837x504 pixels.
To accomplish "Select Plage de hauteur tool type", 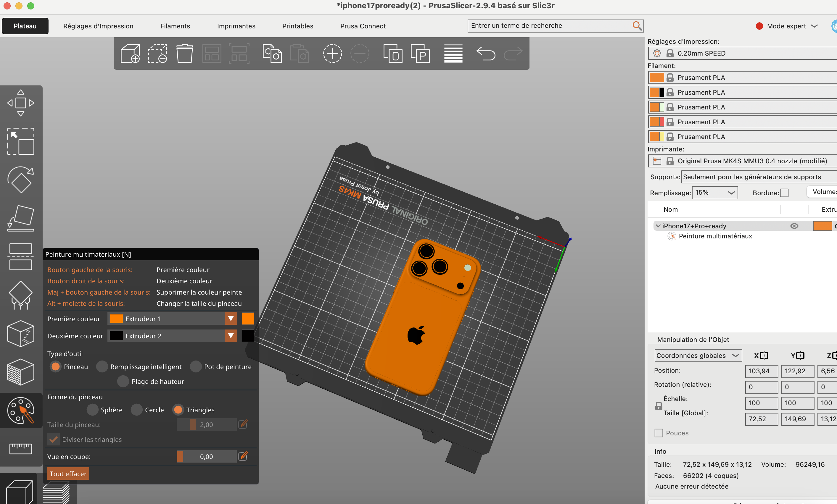I will coord(123,382).
